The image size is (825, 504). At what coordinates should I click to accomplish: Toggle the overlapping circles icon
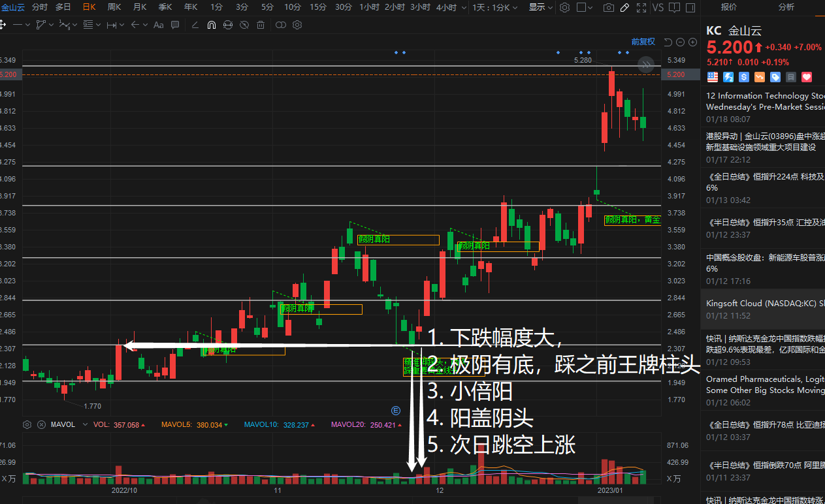[281, 25]
